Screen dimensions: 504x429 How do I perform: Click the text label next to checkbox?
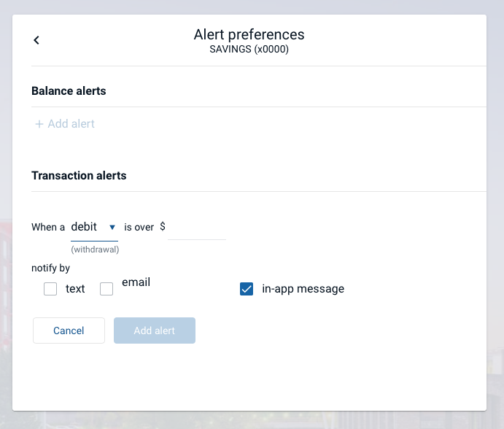[x=75, y=289]
